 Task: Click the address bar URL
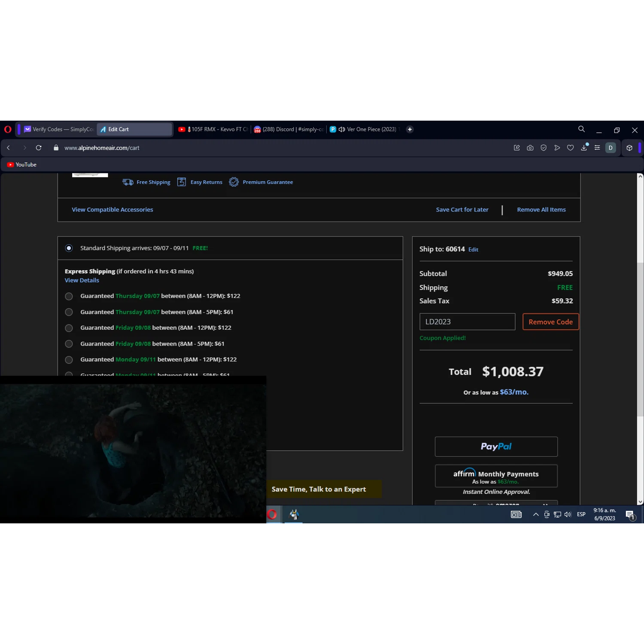(102, 148)
